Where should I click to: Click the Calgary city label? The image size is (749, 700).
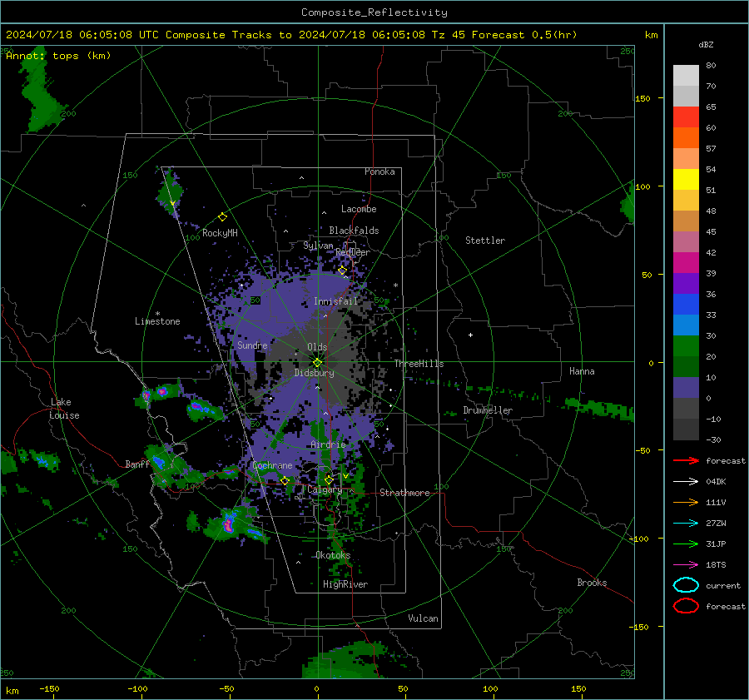tap(325, 489)
